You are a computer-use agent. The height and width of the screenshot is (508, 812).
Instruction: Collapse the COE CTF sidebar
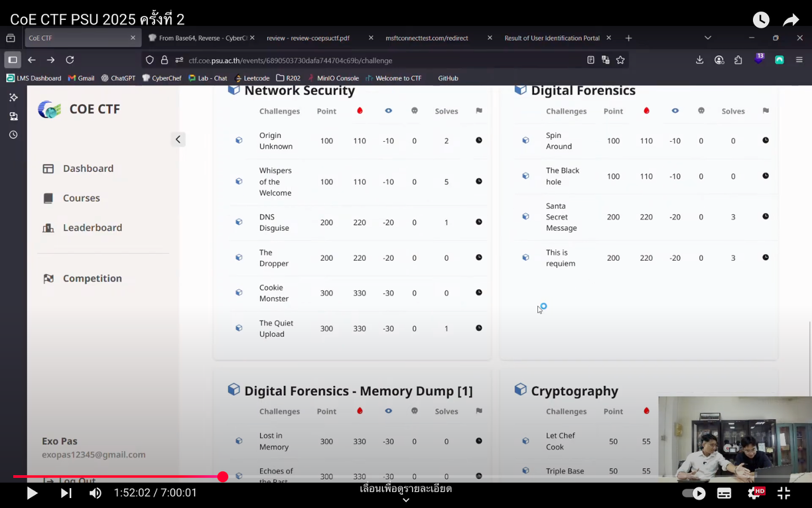(x=178, y=139)
